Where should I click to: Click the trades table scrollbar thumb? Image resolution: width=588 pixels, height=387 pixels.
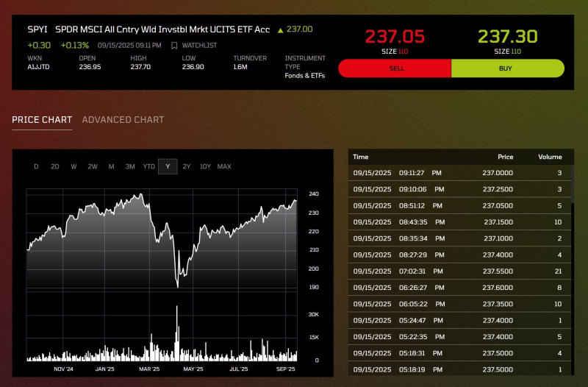[x=573, y=184]
